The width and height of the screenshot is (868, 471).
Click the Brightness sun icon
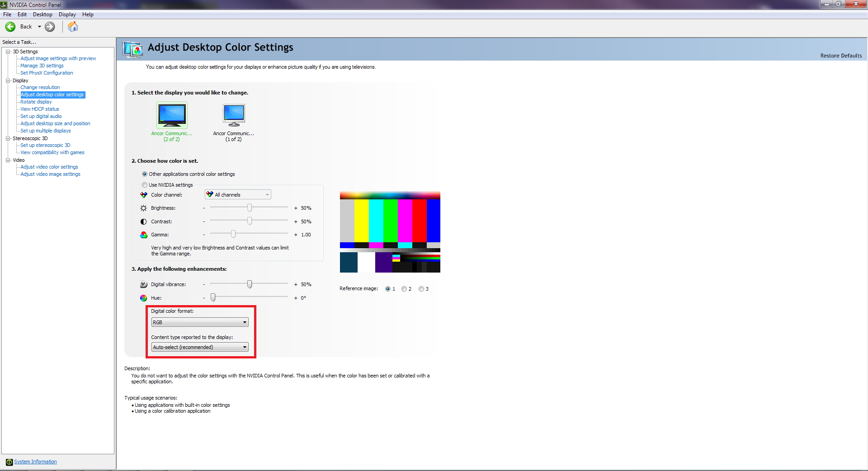[144, 208]
